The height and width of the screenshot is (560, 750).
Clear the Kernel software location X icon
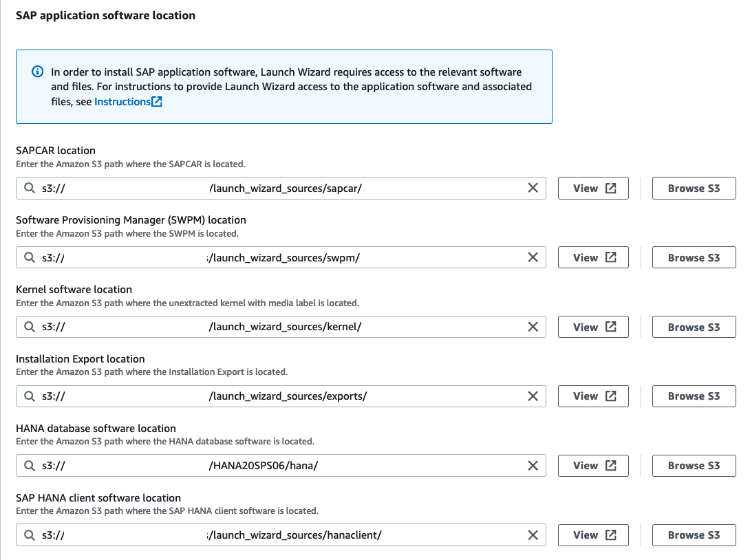click(533, 327)
